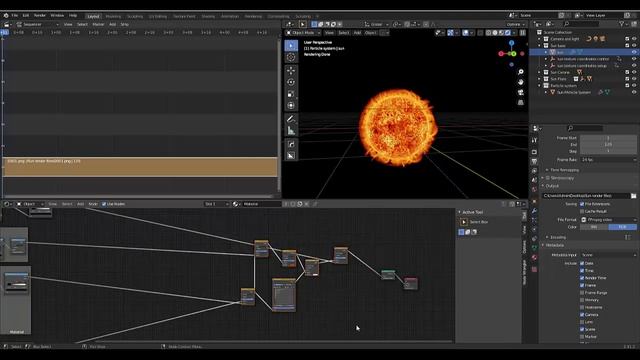Screen dimensions: 640x360
Task: Switch perspective/orthographic grid icon in viewport
Action: point(520,102)
